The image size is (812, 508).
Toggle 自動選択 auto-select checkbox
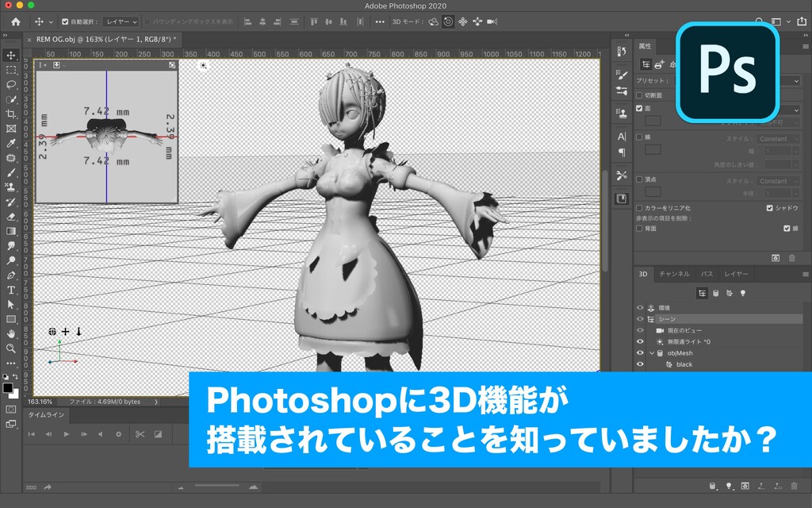click(65, 21)
